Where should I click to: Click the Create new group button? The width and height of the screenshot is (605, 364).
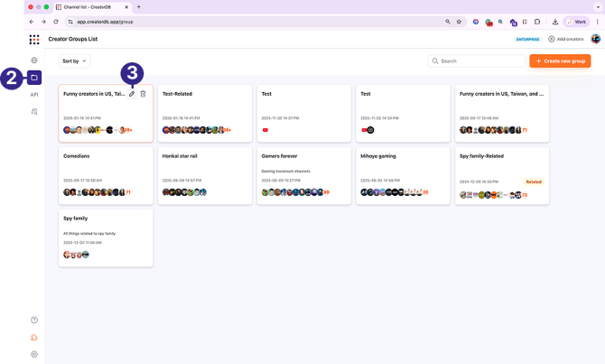[x=560, y=61]
